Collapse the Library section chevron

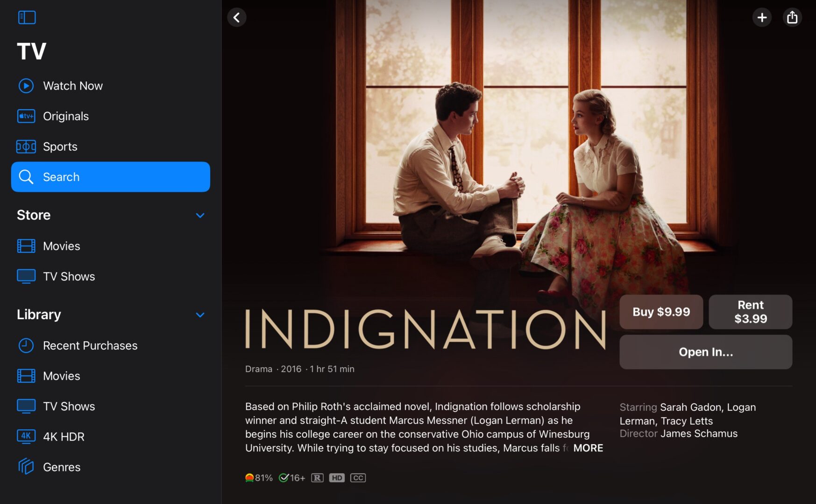(x=200, y=315)
